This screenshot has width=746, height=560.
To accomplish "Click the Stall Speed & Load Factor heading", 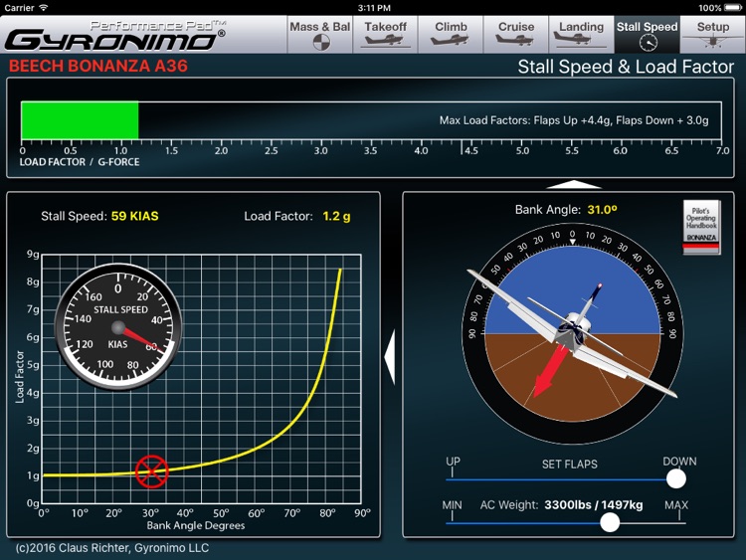I will pyautogui.click(x=626, y=67).
